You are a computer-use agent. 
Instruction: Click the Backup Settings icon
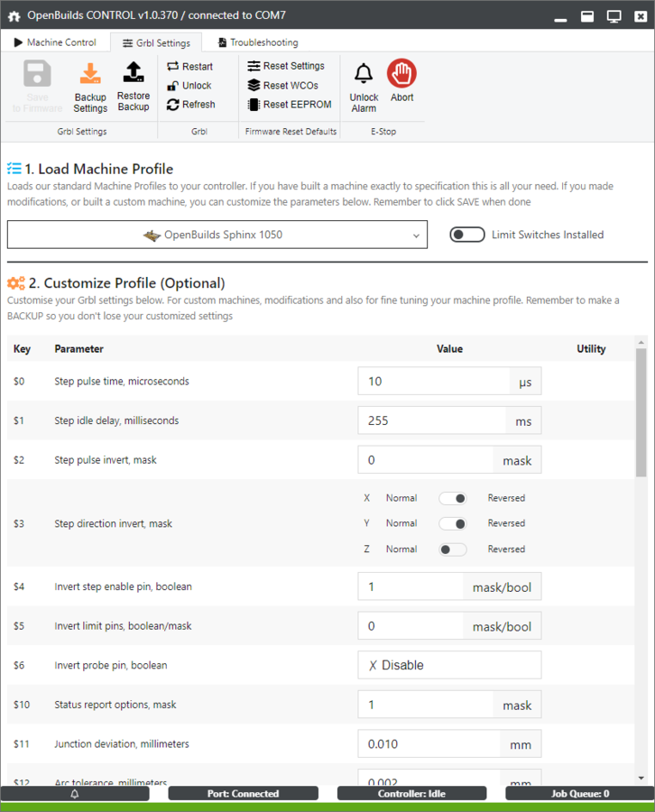[90, 74]
